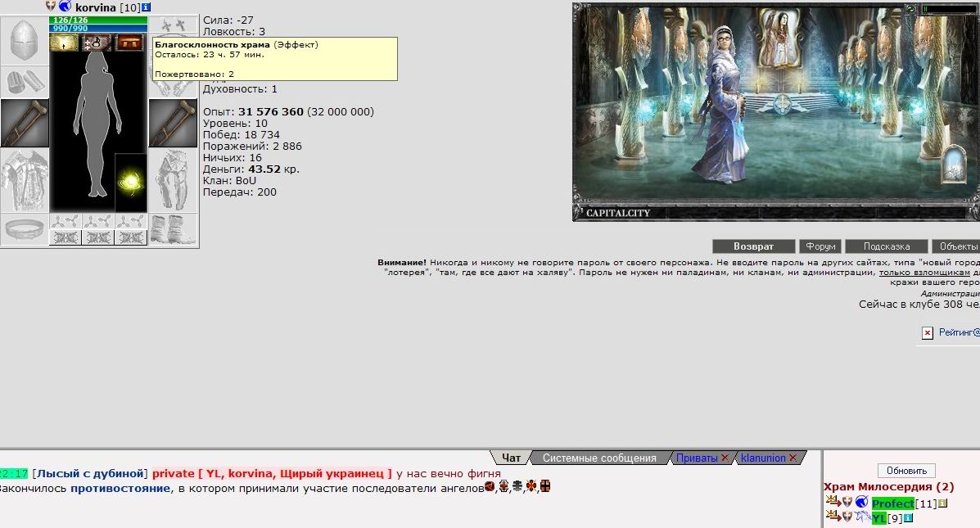Image resolution: width=980 pixels, height=528 pixels.
Task: Click the priestess in the temple scene
Action: click(723, 105)
